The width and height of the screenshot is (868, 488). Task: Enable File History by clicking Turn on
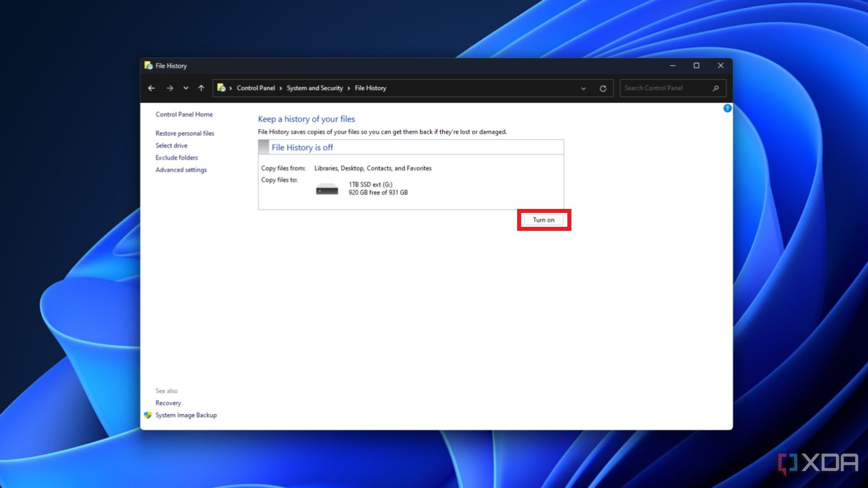coord(543,219)
